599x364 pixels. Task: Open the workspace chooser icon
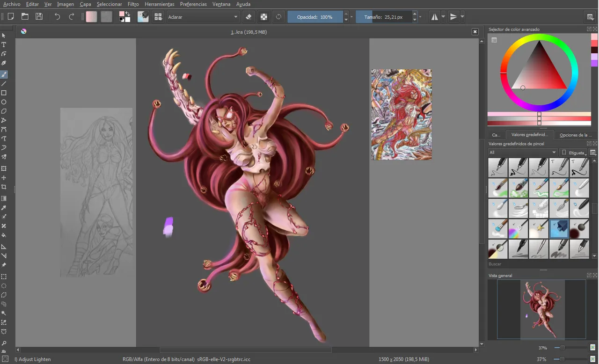[x=591, y=16]
